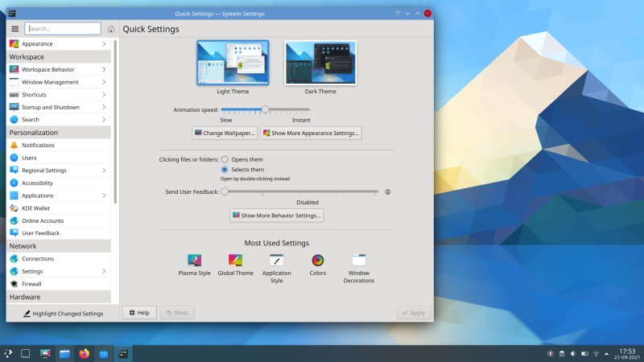Launch Firefox from the taskbar
644x362 pixels.
84,353
